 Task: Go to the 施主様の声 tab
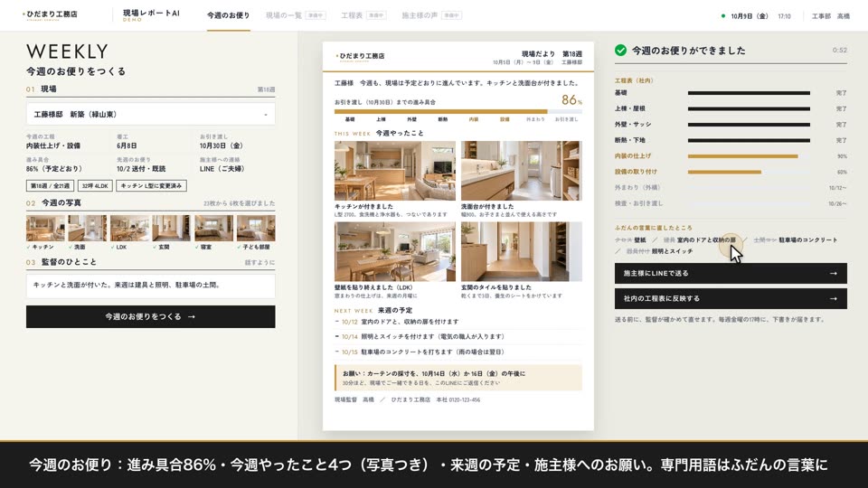click(x=432, y=15)
